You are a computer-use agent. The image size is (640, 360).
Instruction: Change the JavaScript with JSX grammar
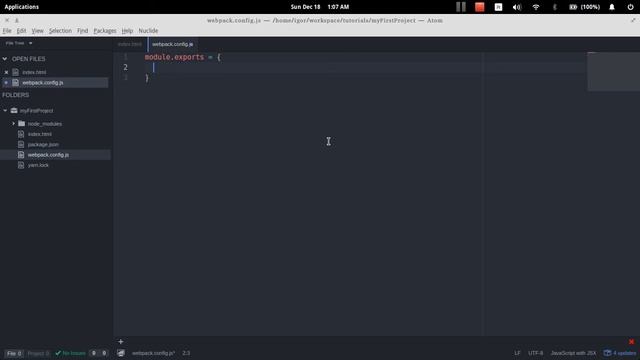point(573,353)
